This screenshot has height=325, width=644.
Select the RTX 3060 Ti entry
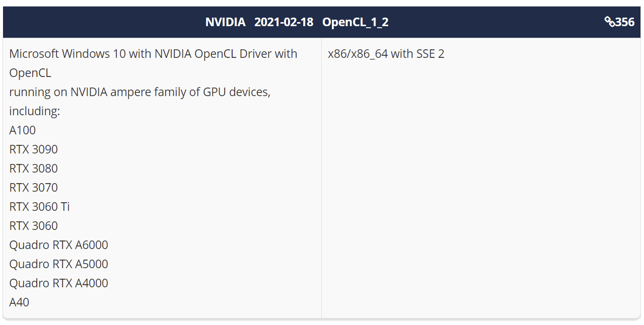pos(39,207)
